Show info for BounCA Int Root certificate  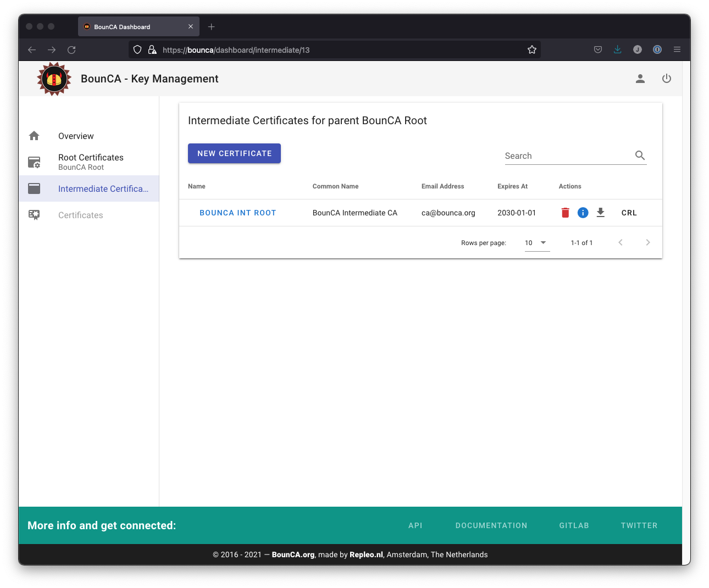click(583, 213)
